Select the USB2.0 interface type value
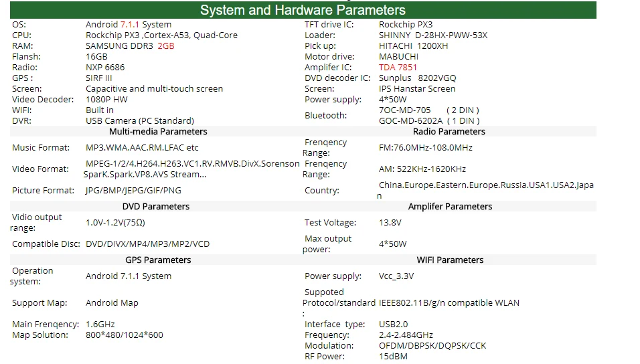 (394, 325)
